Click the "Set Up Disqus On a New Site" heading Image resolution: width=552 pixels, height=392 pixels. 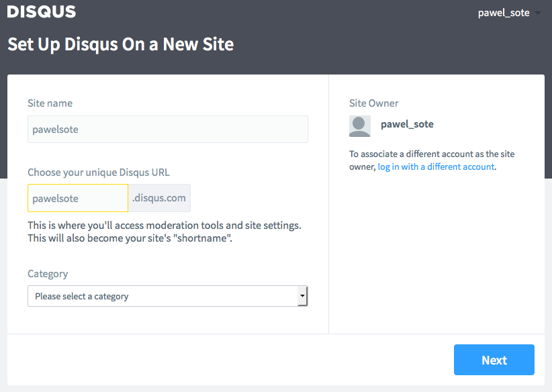coord(121,44)
